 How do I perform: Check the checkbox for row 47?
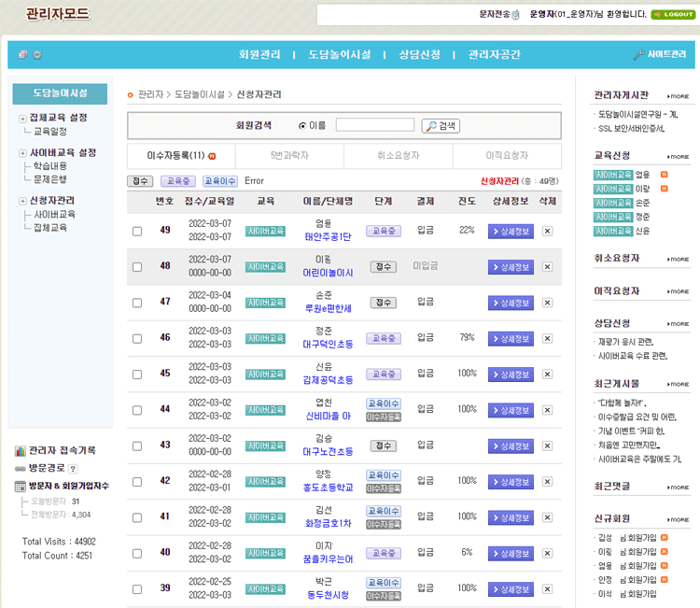click(137, 303)
